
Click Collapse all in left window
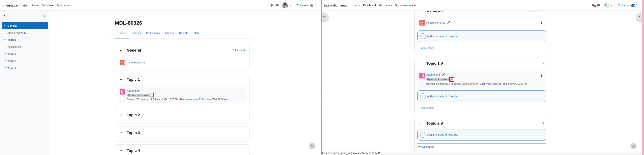(x=238, y=50)
